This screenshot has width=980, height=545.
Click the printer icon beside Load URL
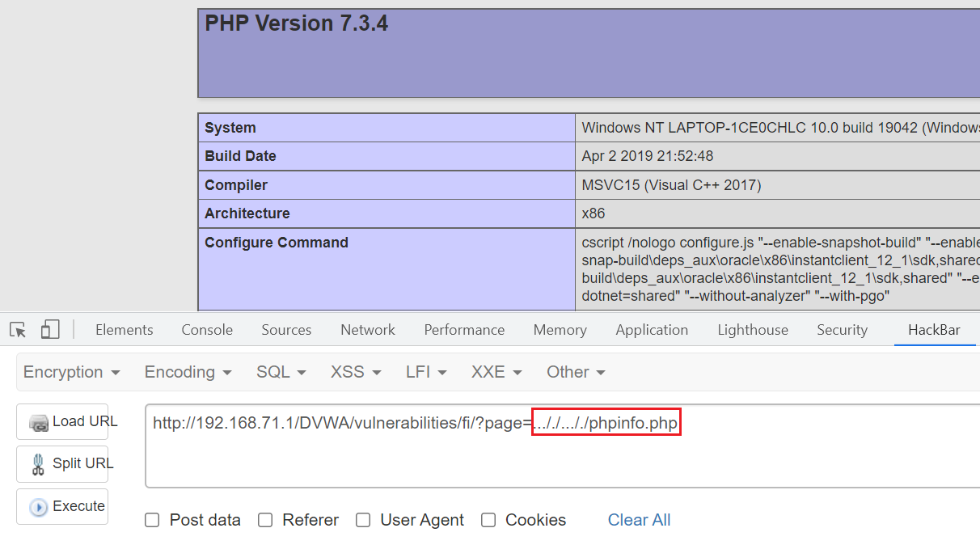pos(40,420)
